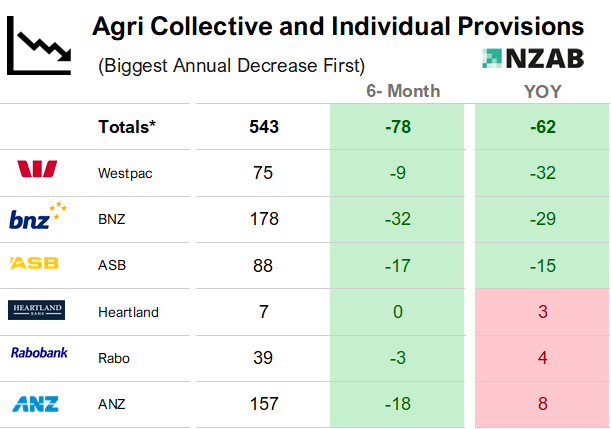Viewport: 611px width, 429px height.
Task: Click the red ANZ YOY 8 cell
Action: (x=542, y=404)
